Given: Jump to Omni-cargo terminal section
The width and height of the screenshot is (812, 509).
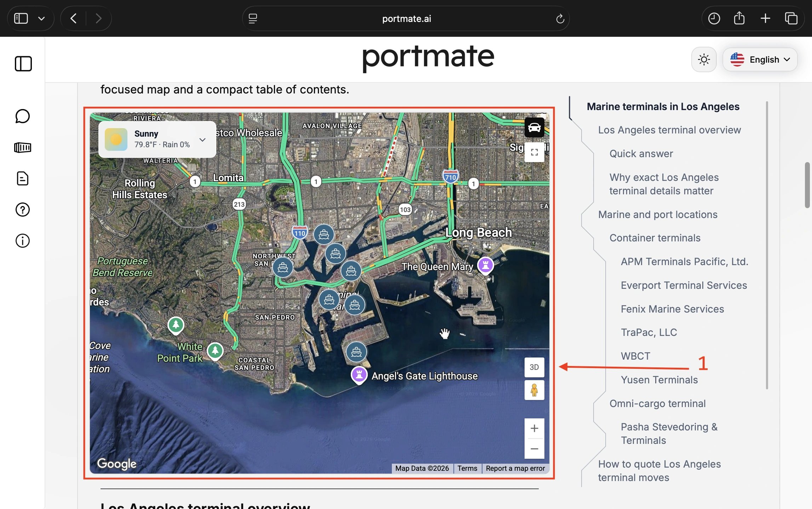Looking at the screenshot, I should tap(657, 404).
